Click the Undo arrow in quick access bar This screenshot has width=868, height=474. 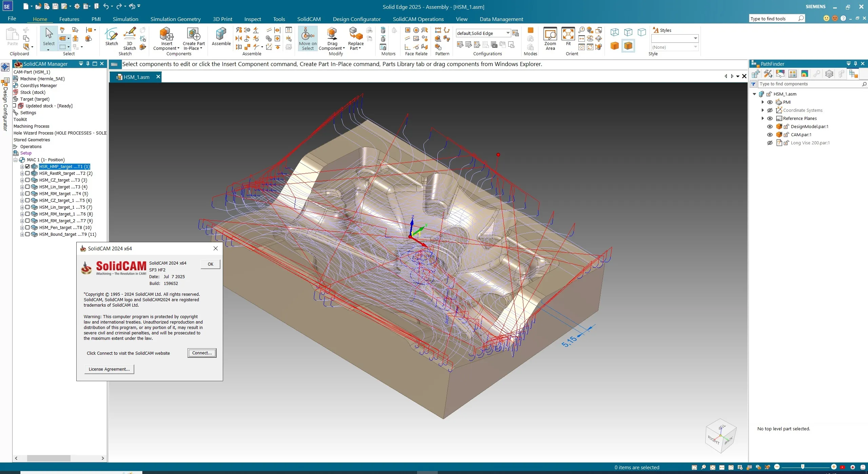[106, 6]
